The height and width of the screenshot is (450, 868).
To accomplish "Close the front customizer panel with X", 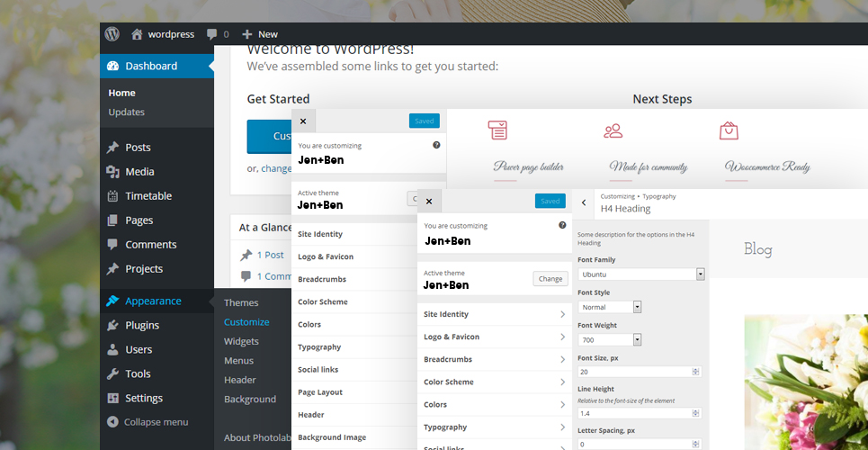I will click(x=429, y=202).
